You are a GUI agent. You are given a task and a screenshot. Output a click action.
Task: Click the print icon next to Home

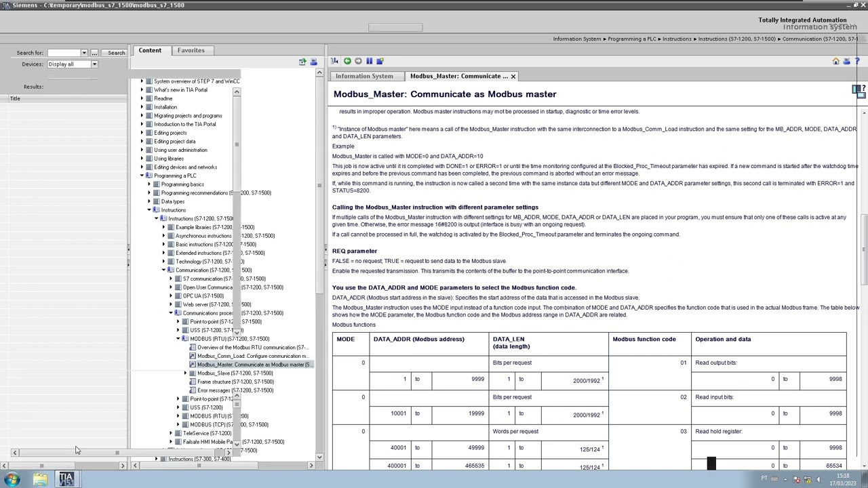846,61
